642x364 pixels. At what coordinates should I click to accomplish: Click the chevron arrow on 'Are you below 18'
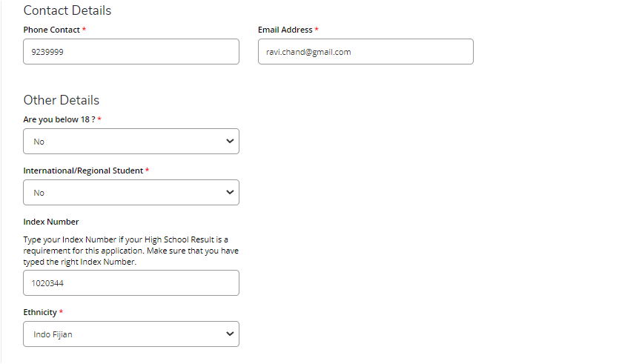pos(230,142)
